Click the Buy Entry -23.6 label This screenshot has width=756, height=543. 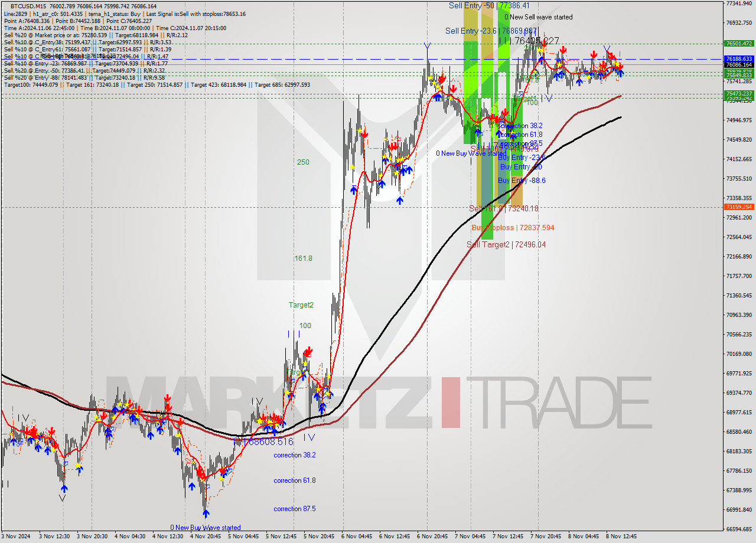pyautogui.click(x=522, y=158)
